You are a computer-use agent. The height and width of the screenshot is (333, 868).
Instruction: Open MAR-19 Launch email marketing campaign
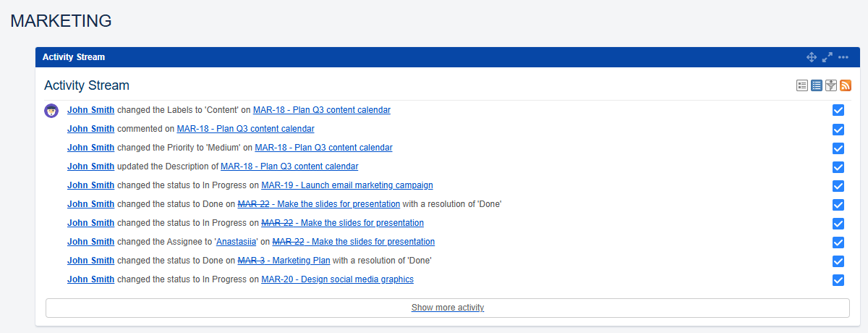pos(347,185)
